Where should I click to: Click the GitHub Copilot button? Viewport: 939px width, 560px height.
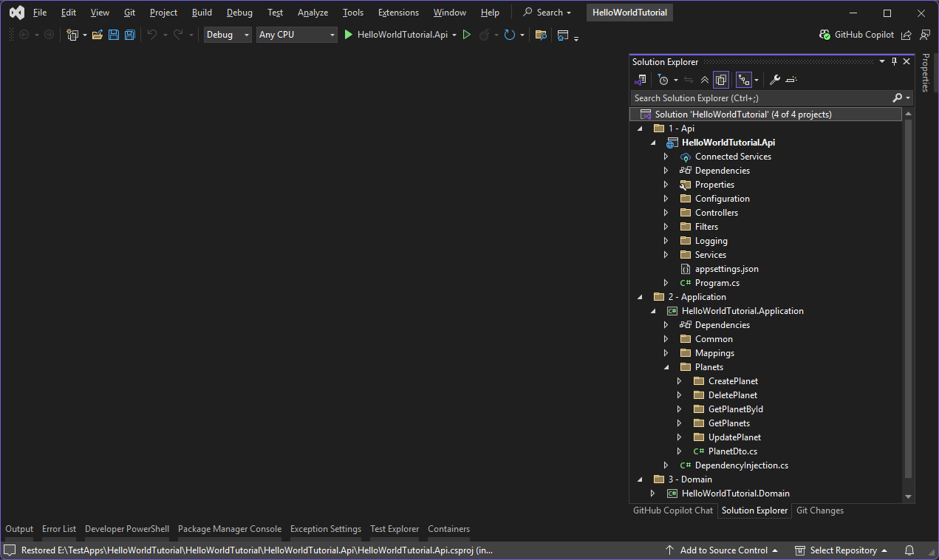coord(857,35)
